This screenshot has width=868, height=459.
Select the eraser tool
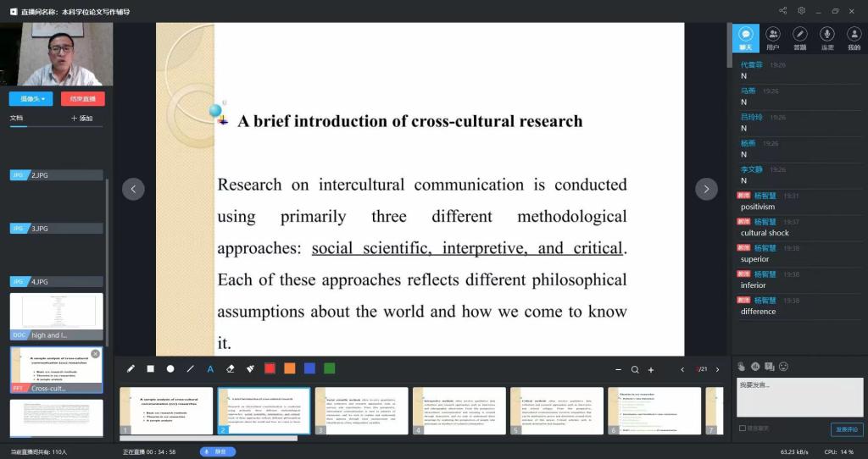coord(231,368)
